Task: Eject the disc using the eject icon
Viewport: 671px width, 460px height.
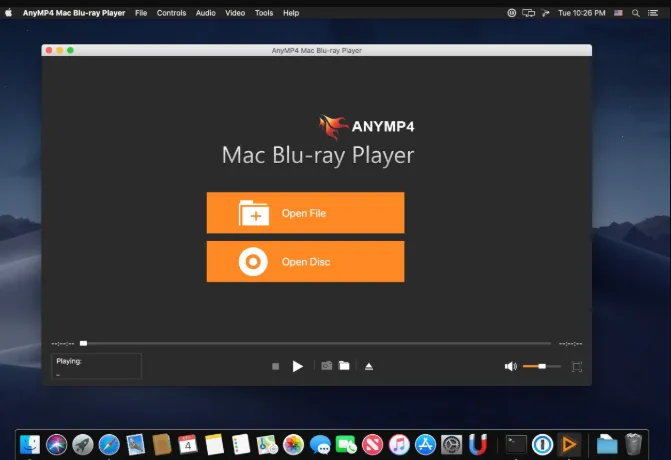Action: coord(369,366)
